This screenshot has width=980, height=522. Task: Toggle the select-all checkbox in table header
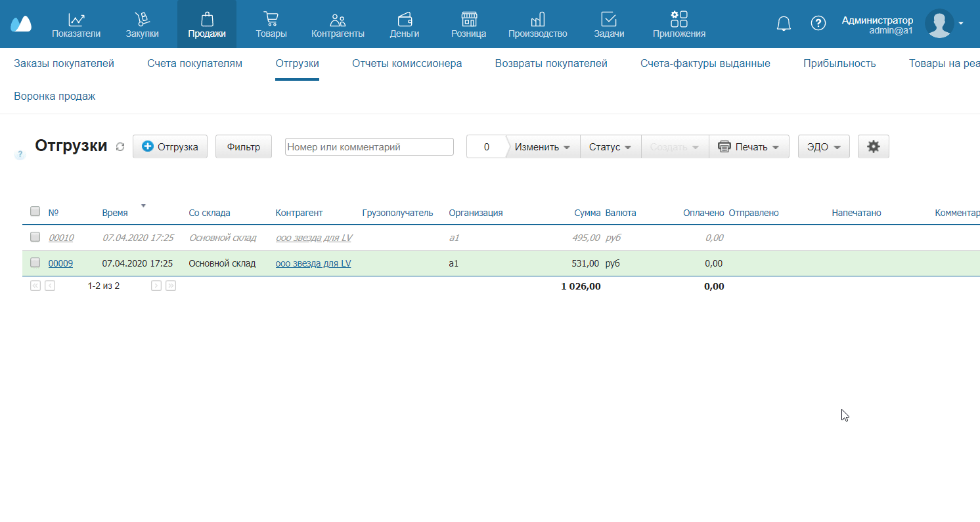[x=35, y=211]
